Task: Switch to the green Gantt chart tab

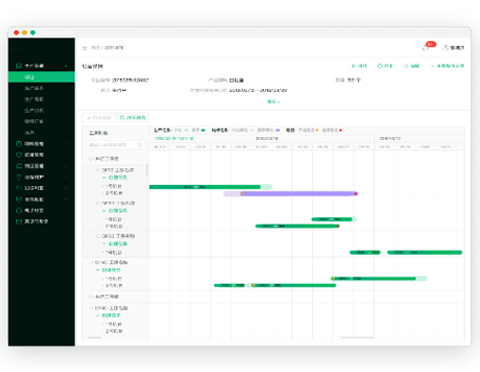Action: [x=132, y=118]
